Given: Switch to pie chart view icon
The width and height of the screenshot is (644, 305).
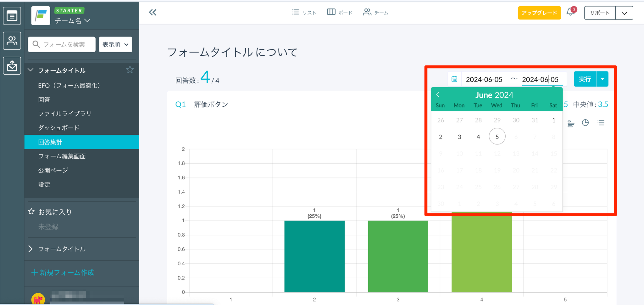Looking at the screenshot, I should (585, 123).
